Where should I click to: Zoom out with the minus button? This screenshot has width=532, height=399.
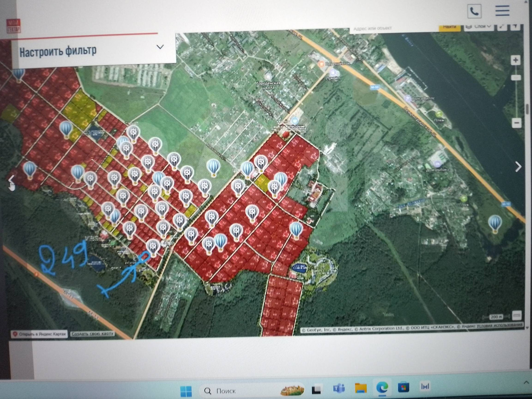click(516, 123)
